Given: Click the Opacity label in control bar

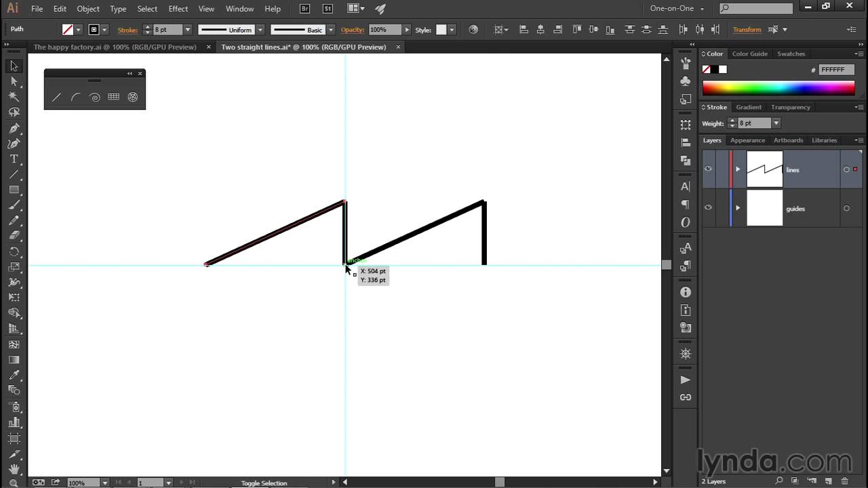Looking at the screenshot, I should 353,30.
